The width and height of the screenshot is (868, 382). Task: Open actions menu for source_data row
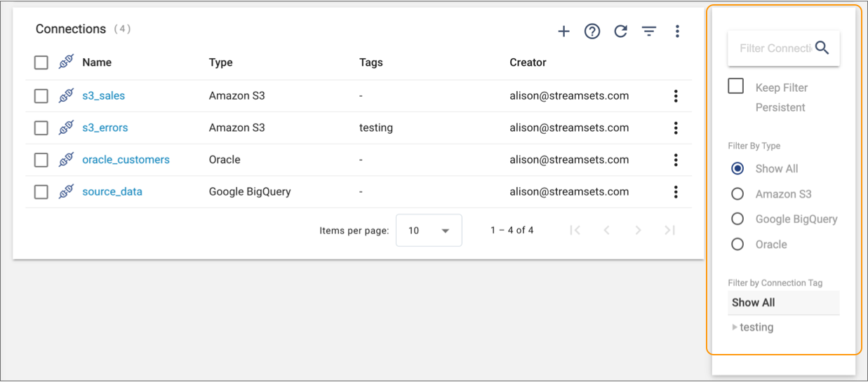pyautogui.click(x=676, y=191)
